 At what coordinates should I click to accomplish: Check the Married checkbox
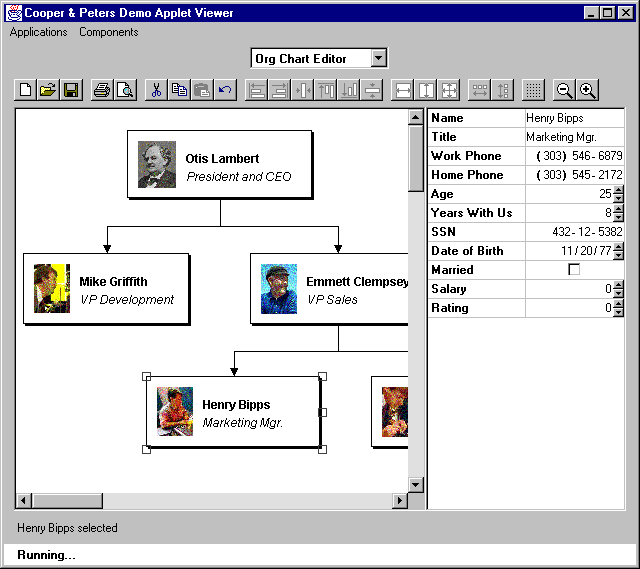click(x=574, y=270)
